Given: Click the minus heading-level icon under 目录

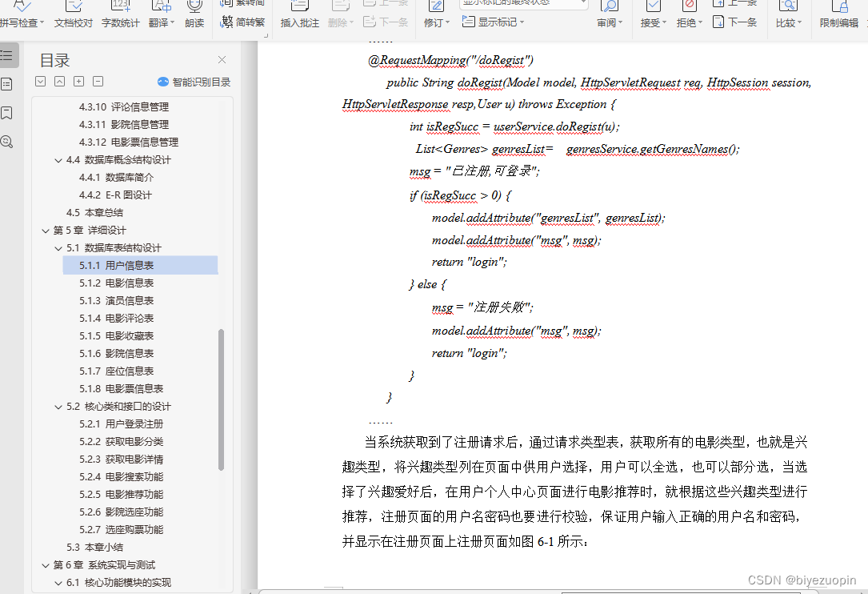Looking at the screenshot, I should tap(98, 82).
